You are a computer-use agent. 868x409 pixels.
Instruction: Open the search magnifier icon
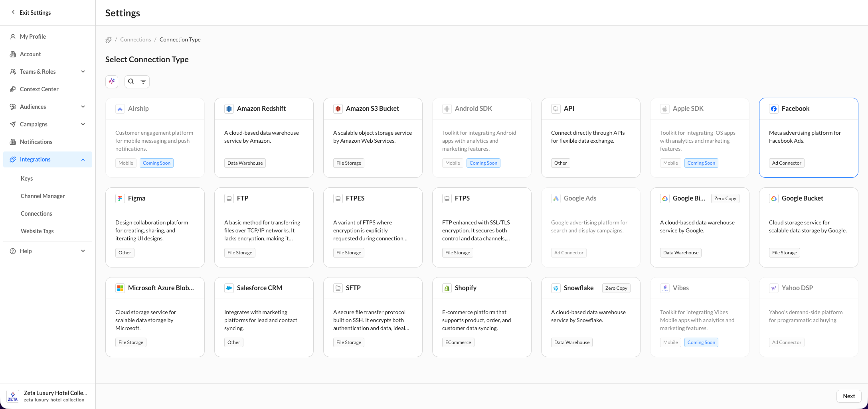click(x=131, y=81)
